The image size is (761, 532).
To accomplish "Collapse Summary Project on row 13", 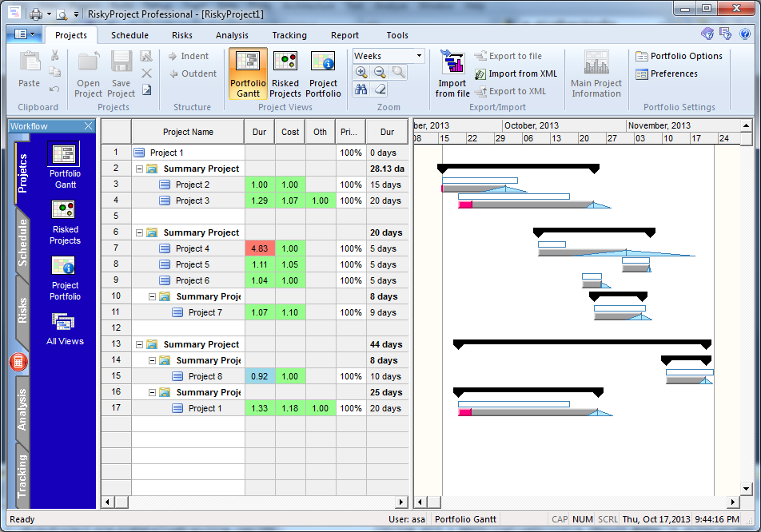I will [141, 344].
